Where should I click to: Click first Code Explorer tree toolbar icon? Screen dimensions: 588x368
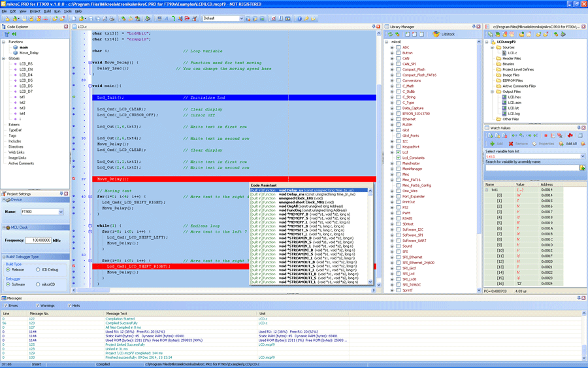pyautogui.click(x=7, y=34)
